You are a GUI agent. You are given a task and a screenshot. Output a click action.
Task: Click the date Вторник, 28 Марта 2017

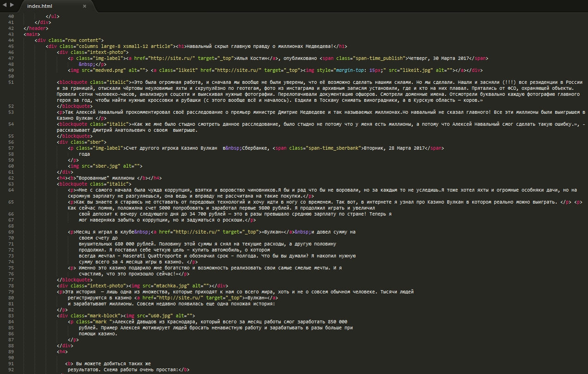point(394,148)
